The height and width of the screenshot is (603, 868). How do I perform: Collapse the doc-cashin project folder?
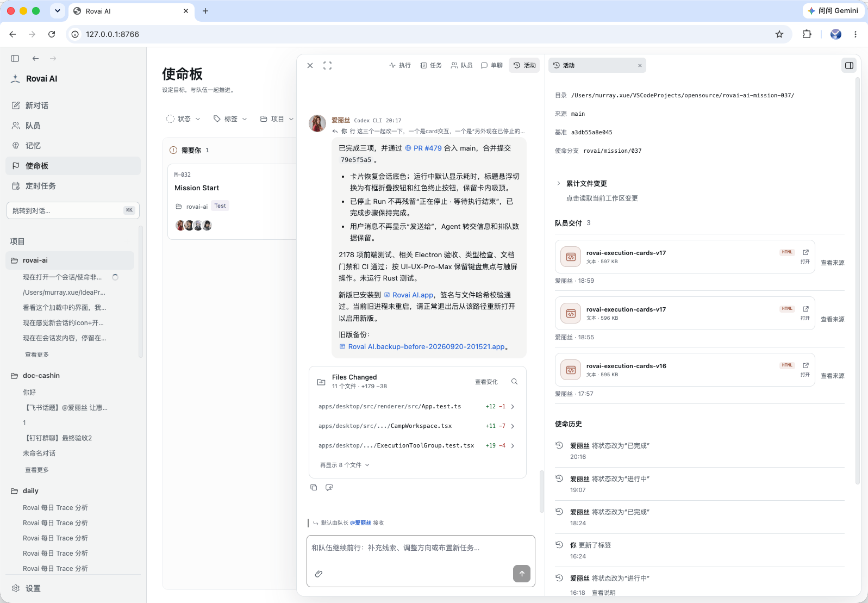point(70,376)
